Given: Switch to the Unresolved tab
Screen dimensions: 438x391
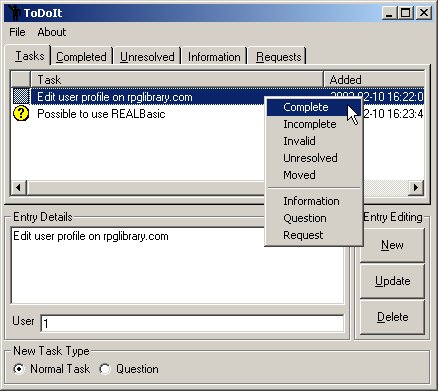Looking at the screenshot, I should point(147,57).
